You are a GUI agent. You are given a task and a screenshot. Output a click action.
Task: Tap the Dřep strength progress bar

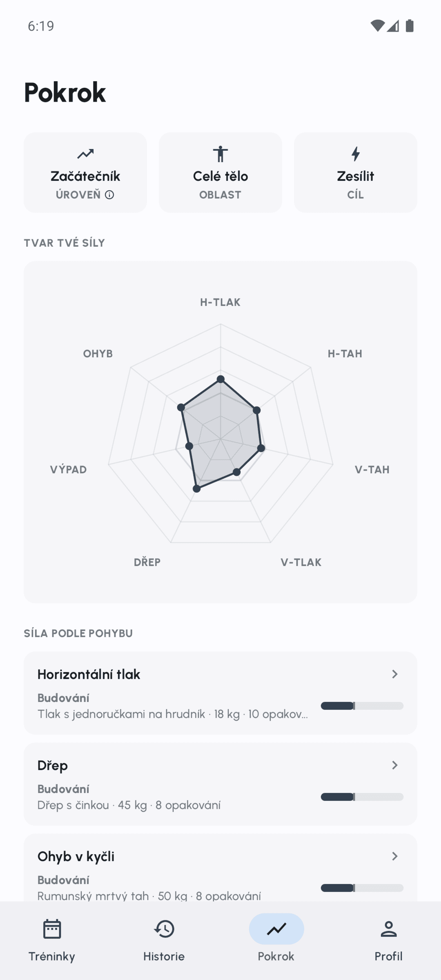tap(362, 797)
